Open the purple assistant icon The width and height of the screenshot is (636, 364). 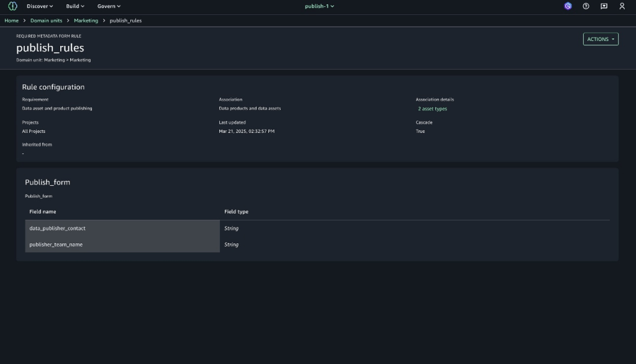tap(568, 6)
